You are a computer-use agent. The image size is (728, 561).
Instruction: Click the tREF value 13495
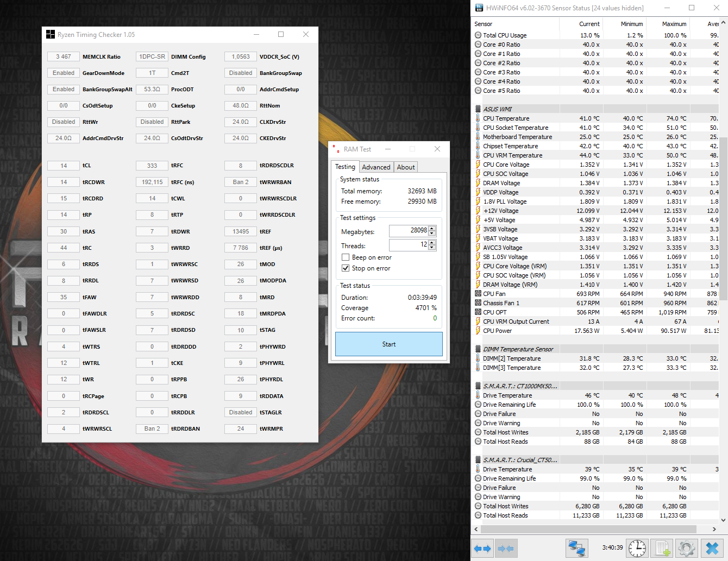(241, 231)
